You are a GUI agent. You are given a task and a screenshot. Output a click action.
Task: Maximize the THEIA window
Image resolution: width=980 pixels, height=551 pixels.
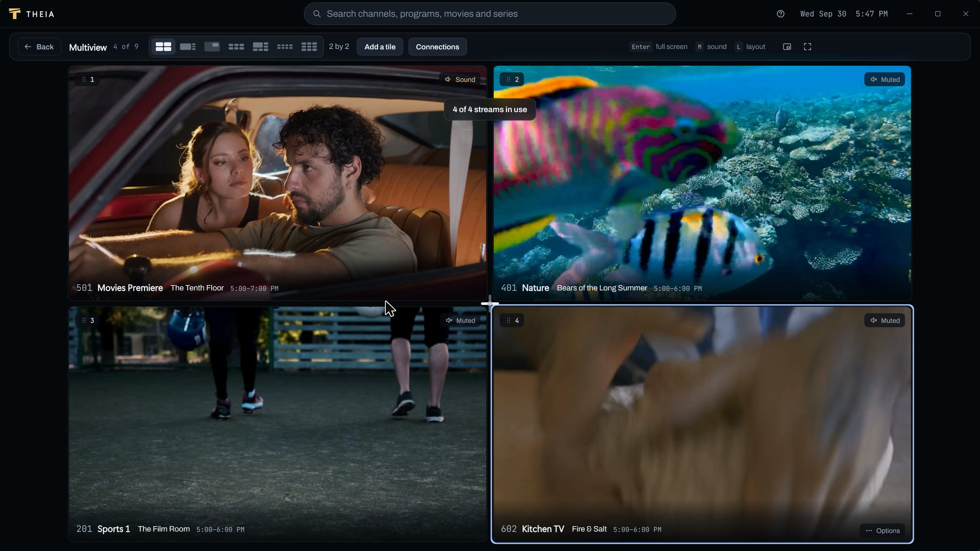point(938,14)
